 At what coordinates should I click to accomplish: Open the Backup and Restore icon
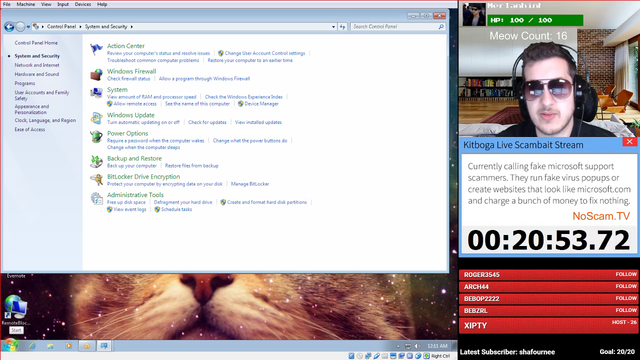click(96, 162)
